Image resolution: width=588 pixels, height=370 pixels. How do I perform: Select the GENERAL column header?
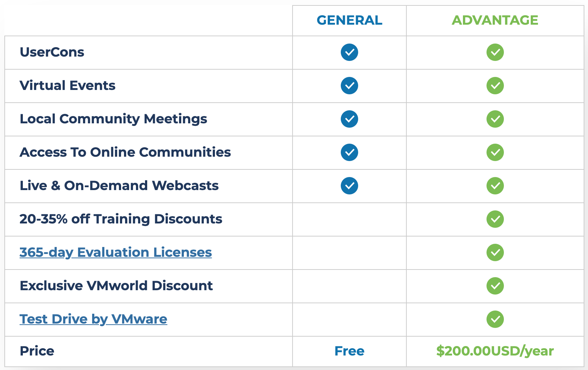(x=349, y=20)
